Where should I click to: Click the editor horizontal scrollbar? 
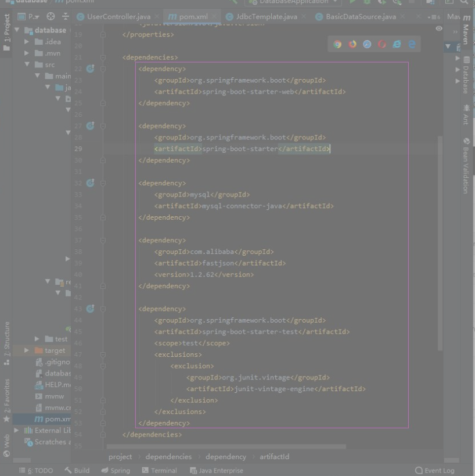click(226, 446)
